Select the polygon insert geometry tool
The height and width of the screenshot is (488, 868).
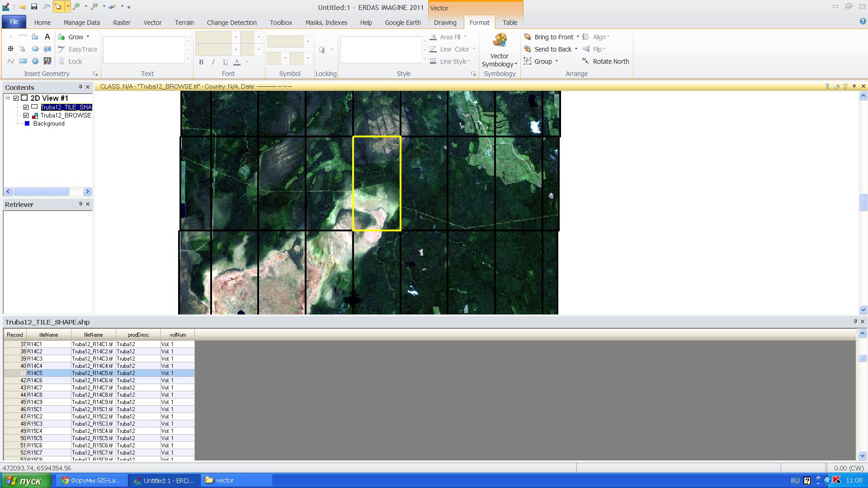click(x=35, y=37)
